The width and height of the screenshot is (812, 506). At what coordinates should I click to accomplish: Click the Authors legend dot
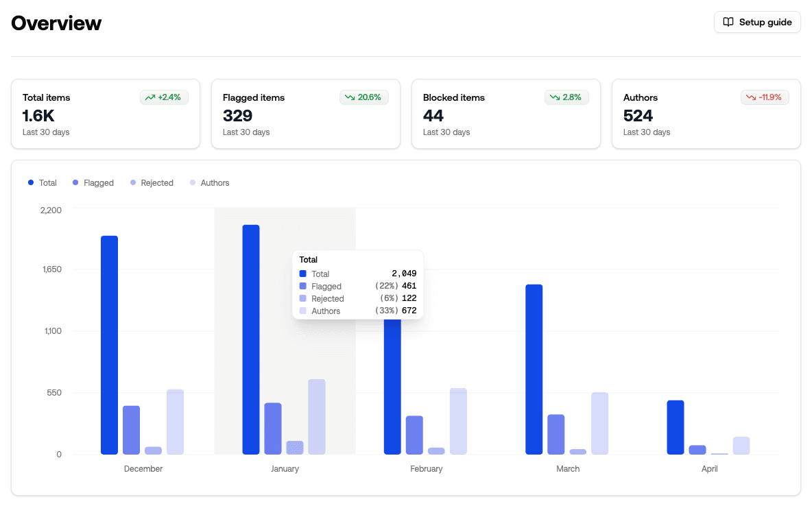(x=192, y=182)
